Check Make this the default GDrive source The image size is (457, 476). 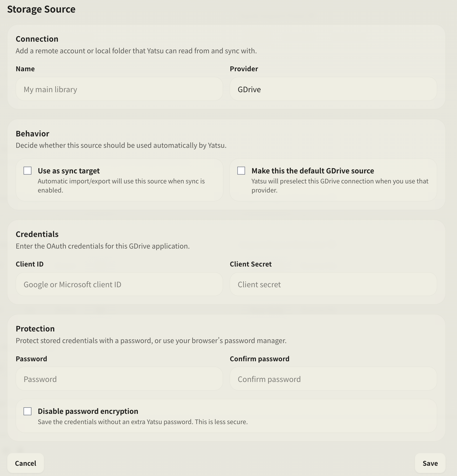pos(241,171)
